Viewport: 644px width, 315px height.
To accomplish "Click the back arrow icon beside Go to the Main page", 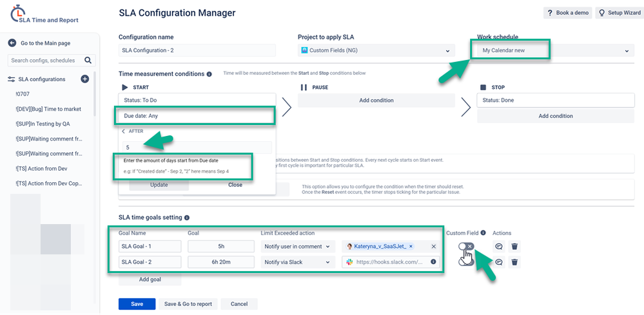I will coord(12,43).
